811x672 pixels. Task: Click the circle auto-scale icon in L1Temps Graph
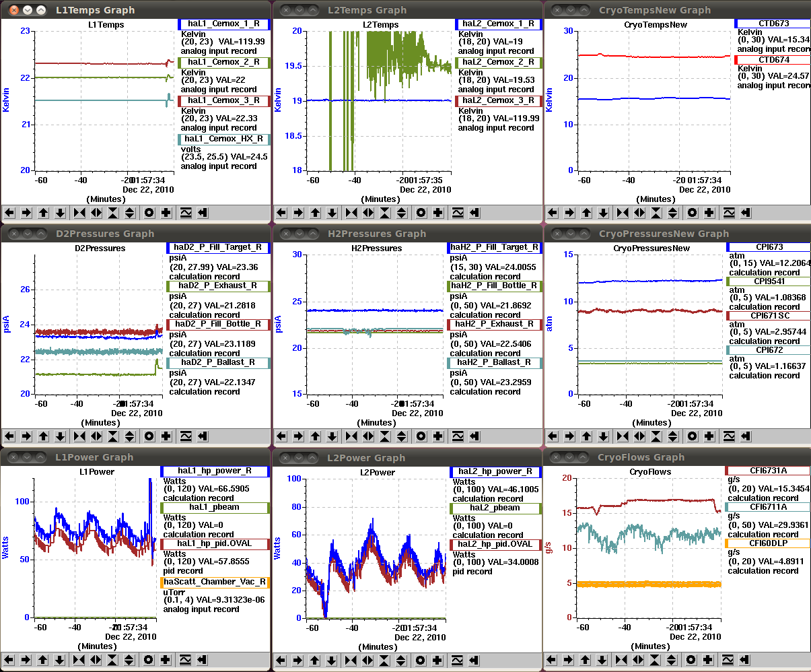[149, 212]
